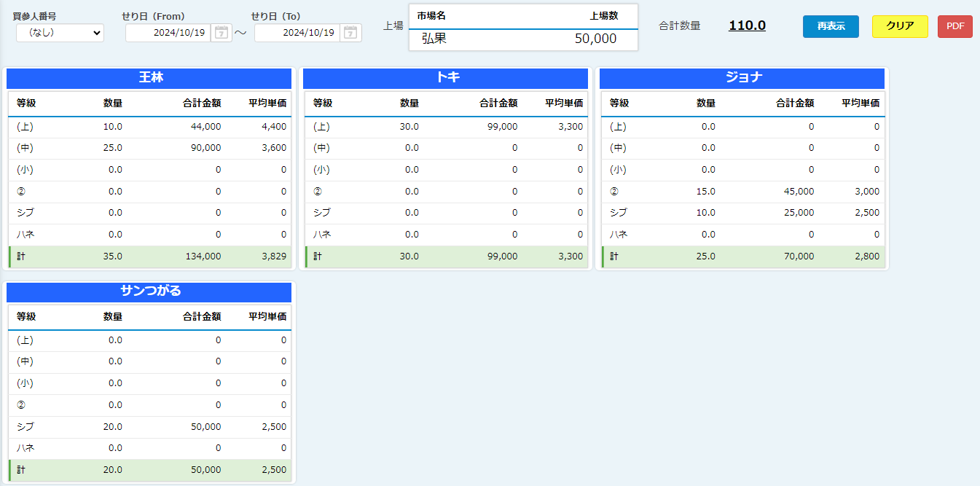Click the (小) grade label in トキ

pos(321,170)
